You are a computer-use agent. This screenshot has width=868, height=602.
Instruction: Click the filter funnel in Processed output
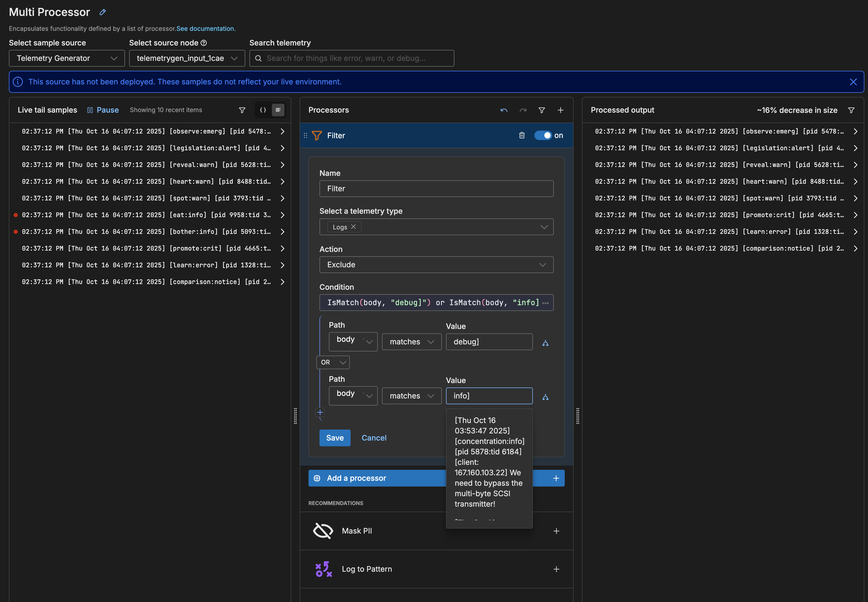click(851, 110)
